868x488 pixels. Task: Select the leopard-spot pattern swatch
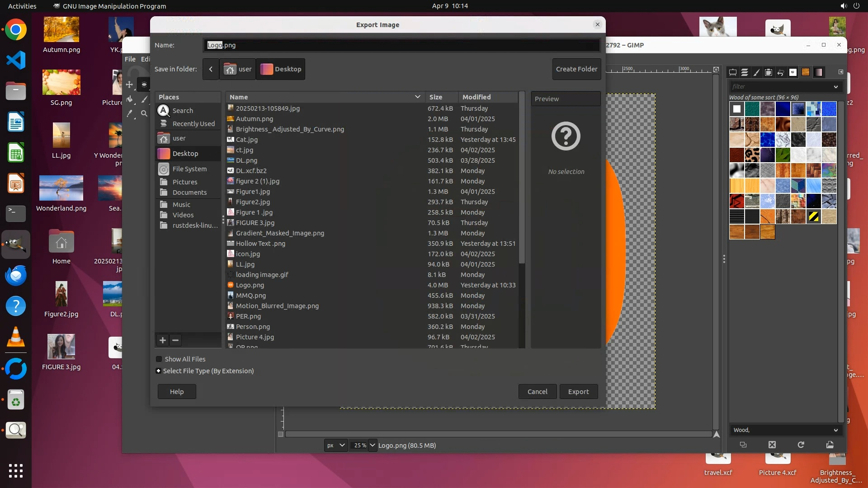coord(752,155)
